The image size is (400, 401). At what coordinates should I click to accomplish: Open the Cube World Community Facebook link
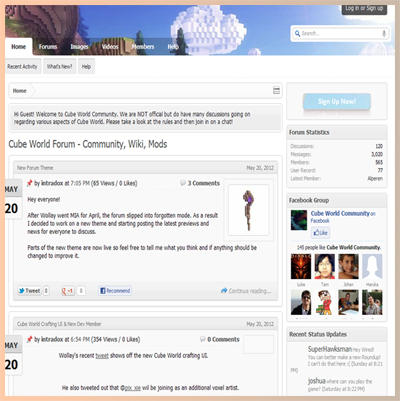[x=340, y=213]
